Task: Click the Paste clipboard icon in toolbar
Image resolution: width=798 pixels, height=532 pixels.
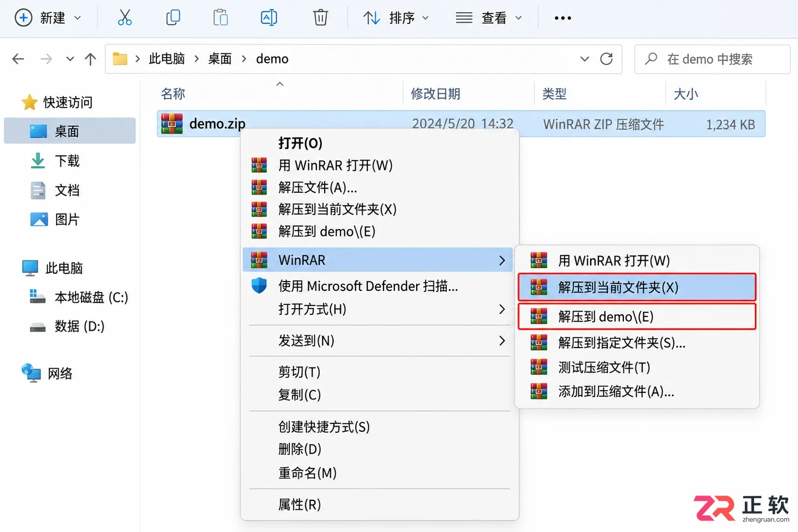Action: [x=221, y=18]
